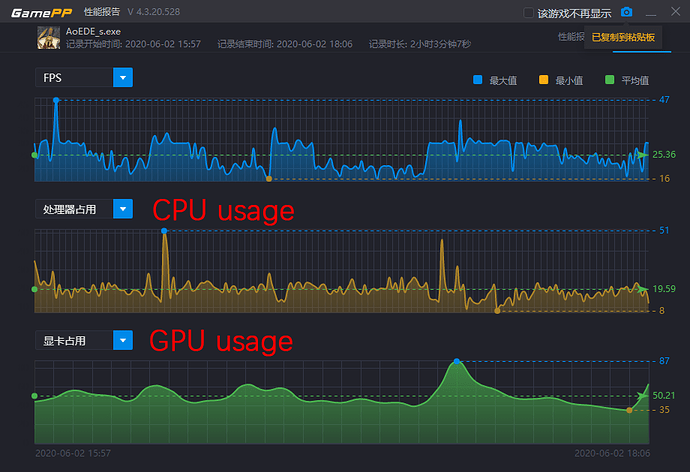The height and width of the screenshot is (472, 690).
Task: Click the GPU usage peak marker dot
Action: pyautogui.click(x=457, y=361)
